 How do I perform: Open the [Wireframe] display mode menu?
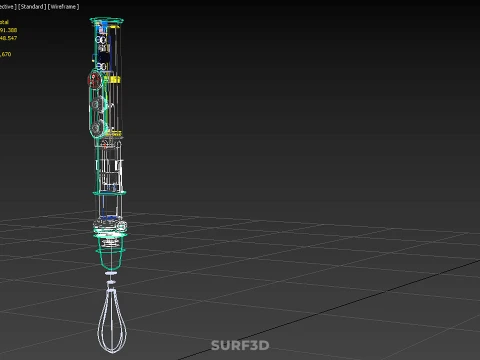pos(64,7)
